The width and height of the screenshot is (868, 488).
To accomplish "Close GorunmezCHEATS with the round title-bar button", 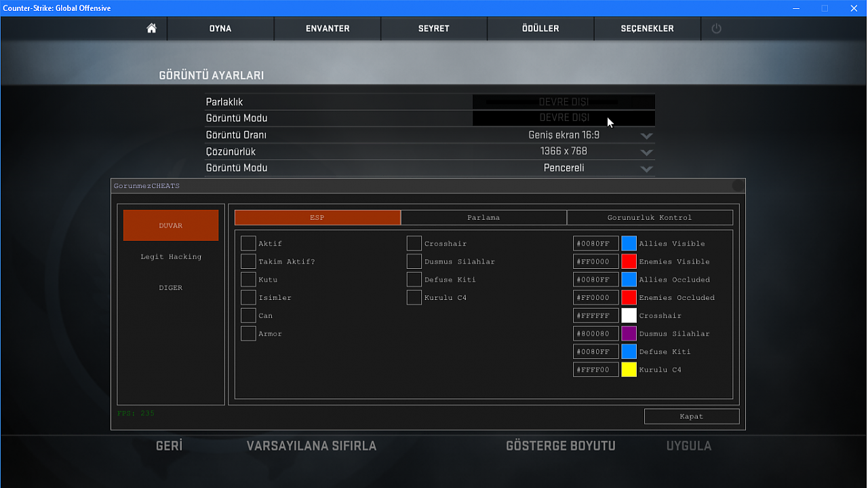I will pyautogui.click(x=738, y=185).
